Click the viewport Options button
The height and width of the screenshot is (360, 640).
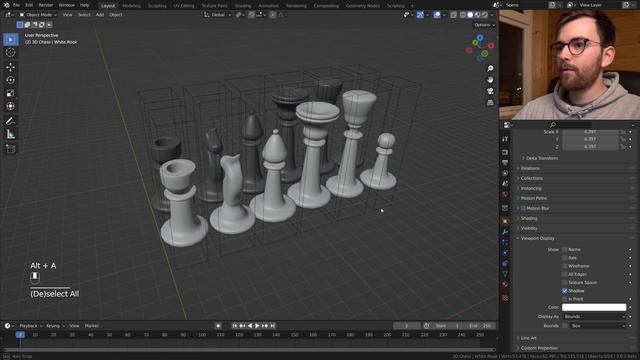pos(484,25)
